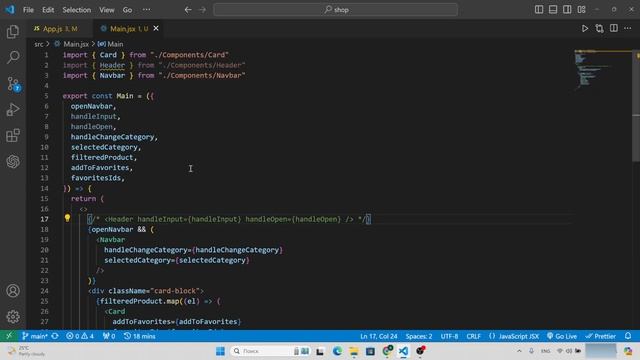640x360 pixels.
Task: Open the File menu
Action: point(28,9)
